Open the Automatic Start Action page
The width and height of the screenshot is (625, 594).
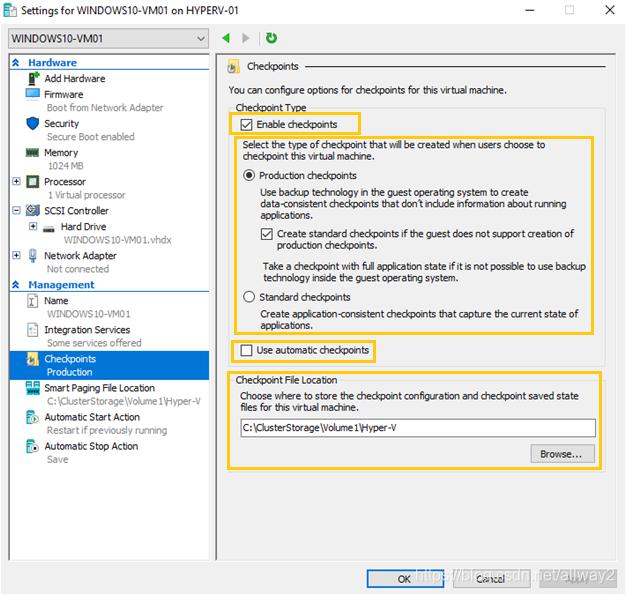[x=92, y=417]
